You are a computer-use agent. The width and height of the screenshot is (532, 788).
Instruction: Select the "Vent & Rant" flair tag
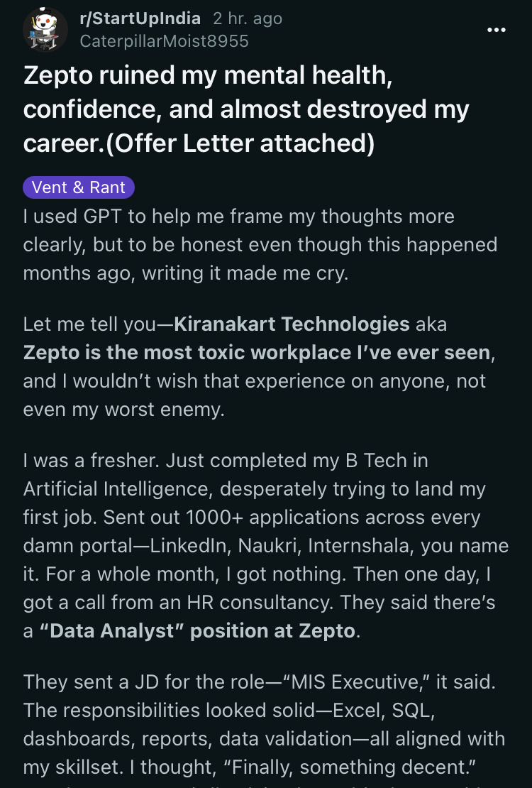point(79,187)
